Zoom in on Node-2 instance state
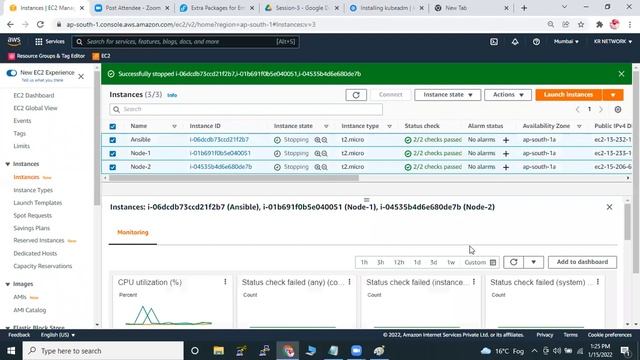This screenshot has width=640, height=360. click(x=317, y=167)
